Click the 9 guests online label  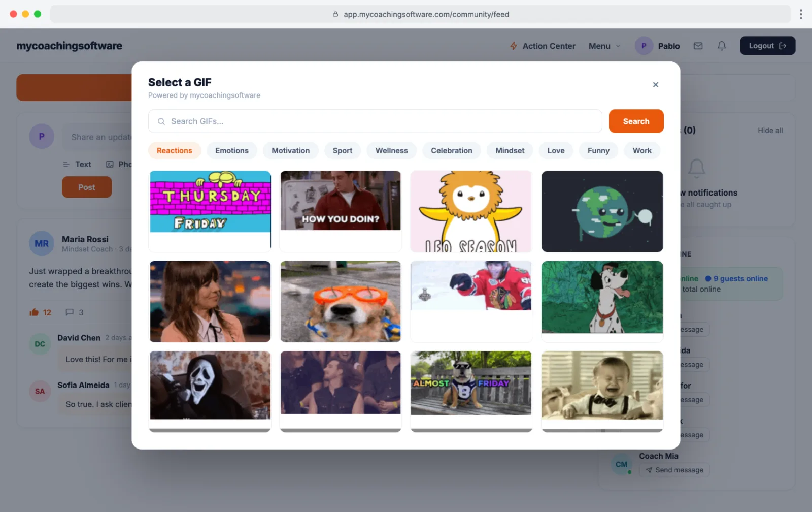click(736, 279)
